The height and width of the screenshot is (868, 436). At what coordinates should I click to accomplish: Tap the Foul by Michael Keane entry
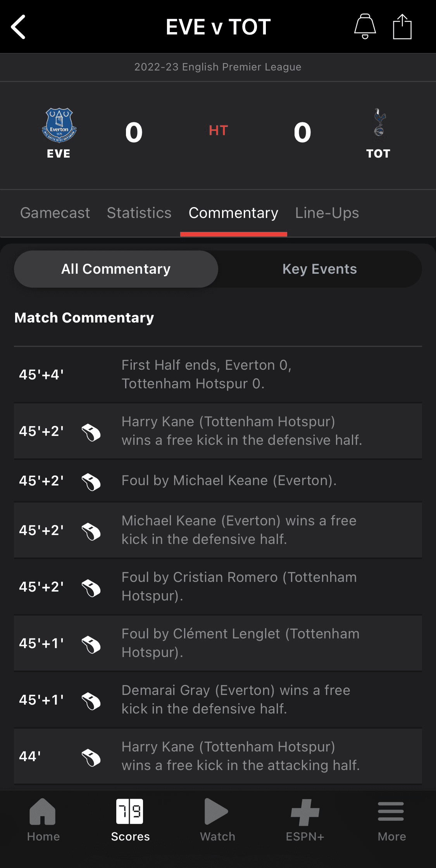pyautogui.click(x=229, y=480)
